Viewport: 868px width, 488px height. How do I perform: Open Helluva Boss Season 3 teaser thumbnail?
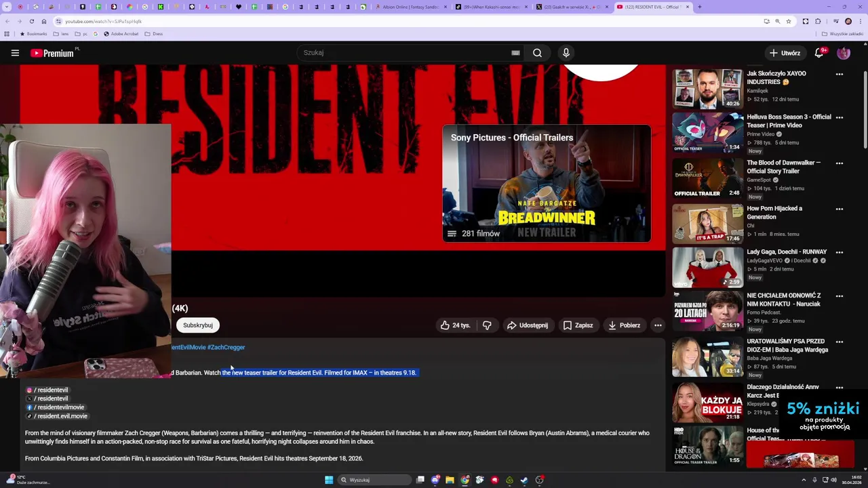(707, 132)
